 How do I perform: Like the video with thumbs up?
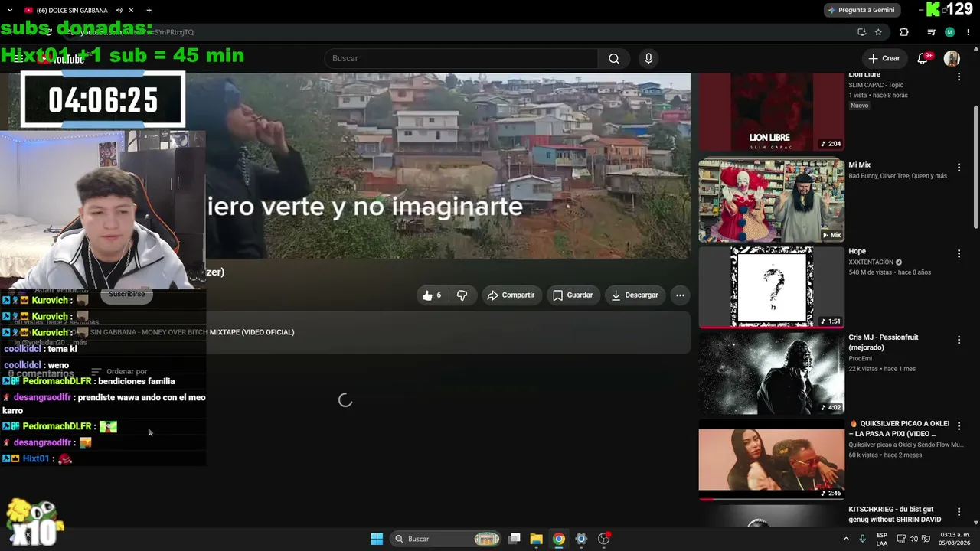(x=433, y=295)
